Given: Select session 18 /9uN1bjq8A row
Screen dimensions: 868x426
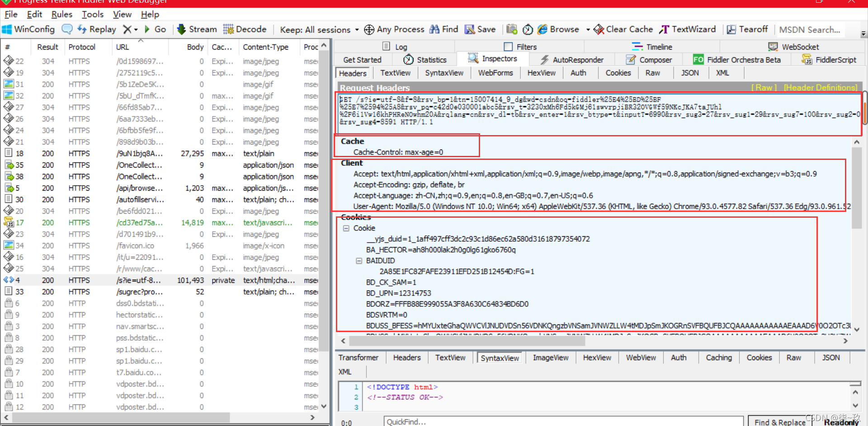Looking at the screenshot, I should point(160,154).
